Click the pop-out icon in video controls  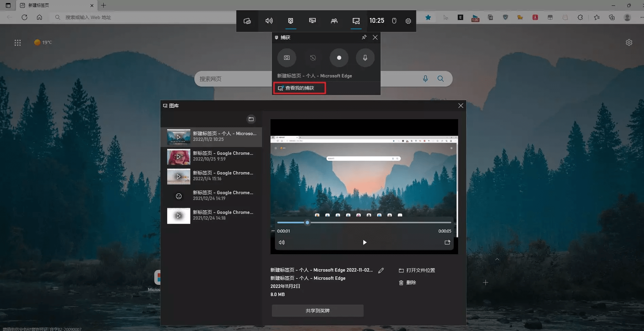tap(447, 242)
